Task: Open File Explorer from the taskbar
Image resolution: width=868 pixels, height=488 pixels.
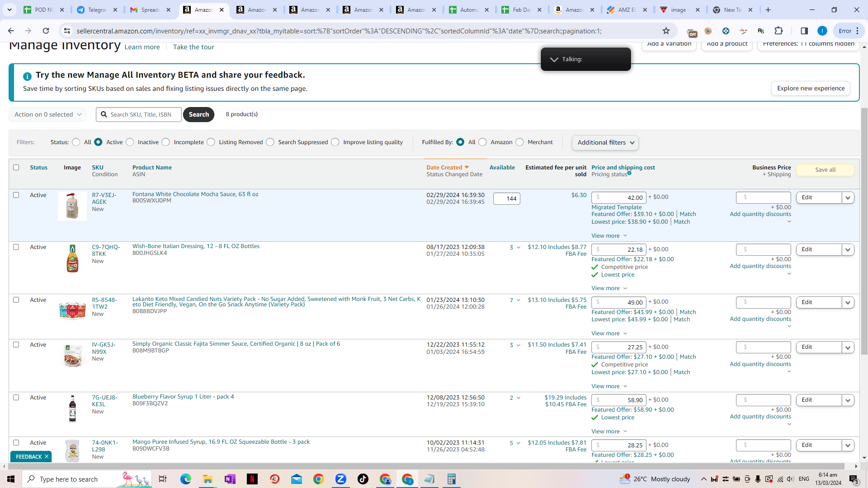Action: pos(208,479)
